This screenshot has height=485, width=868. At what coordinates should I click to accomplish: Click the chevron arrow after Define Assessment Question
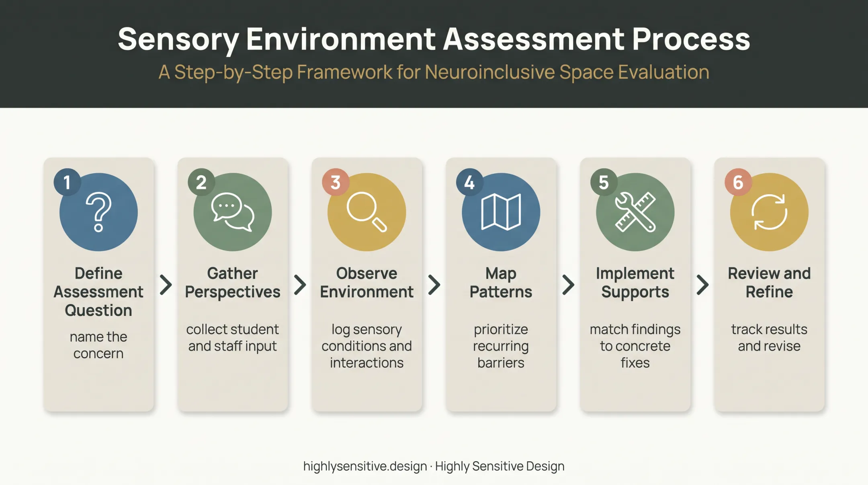click(166, 285)
